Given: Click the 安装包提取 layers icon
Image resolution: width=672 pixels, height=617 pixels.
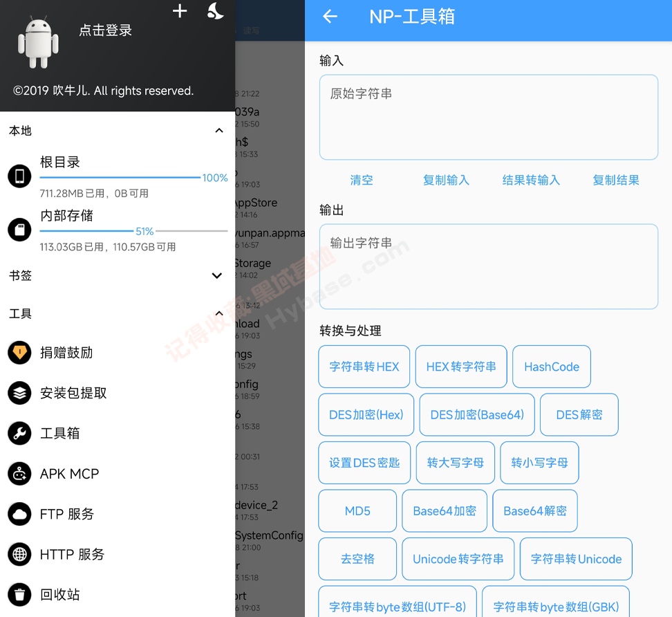Looking at the screenshot, I should point(20,393).
